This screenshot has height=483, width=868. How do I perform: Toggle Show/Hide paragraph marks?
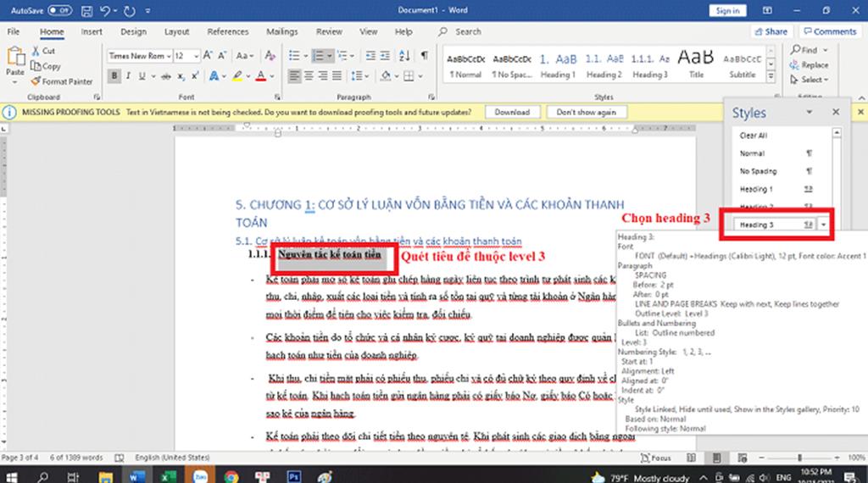[425, 55]
